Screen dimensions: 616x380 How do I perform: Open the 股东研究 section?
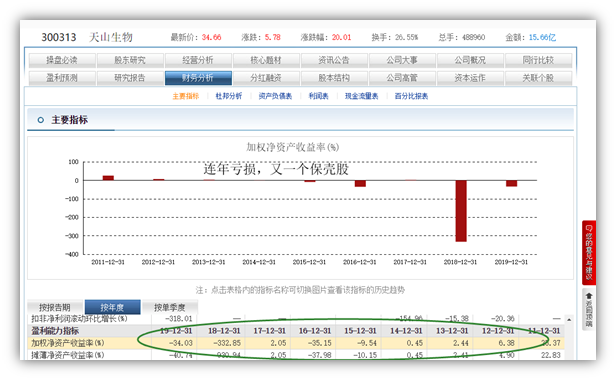click(x=130, y=60)
